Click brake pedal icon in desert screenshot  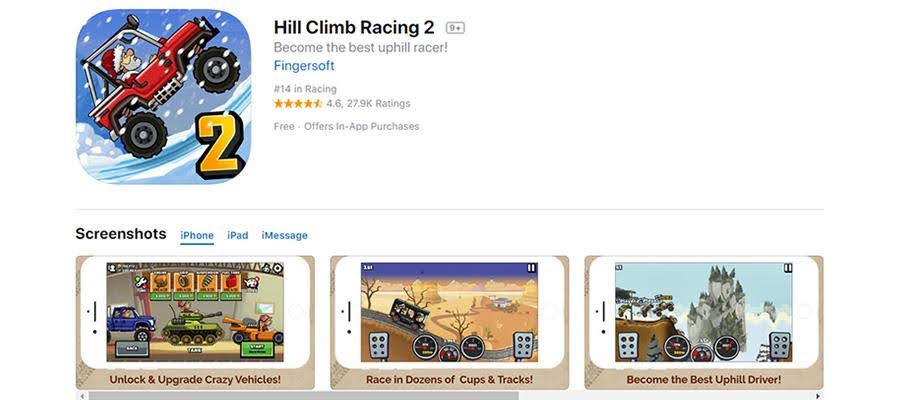[377, 345]
